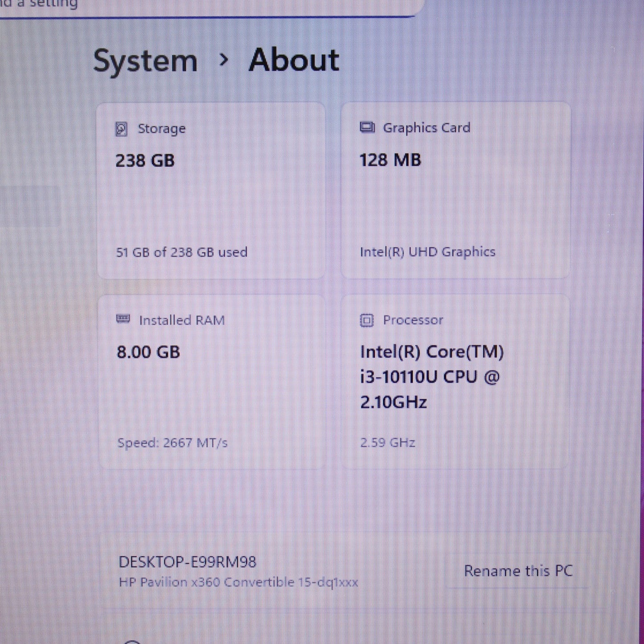Open the System breadcrumb link
The height and width of the screenshot is (644, 644).
(146, 60)
